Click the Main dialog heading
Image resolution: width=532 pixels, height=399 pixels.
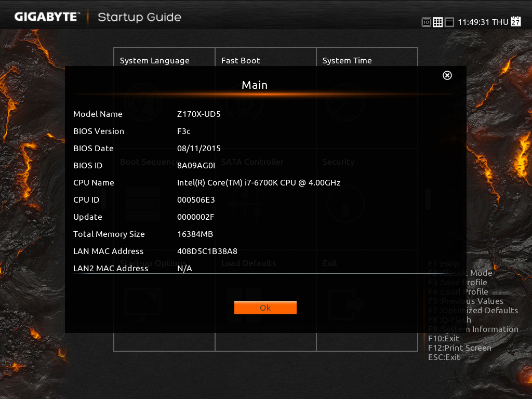[x=255, y=85]
